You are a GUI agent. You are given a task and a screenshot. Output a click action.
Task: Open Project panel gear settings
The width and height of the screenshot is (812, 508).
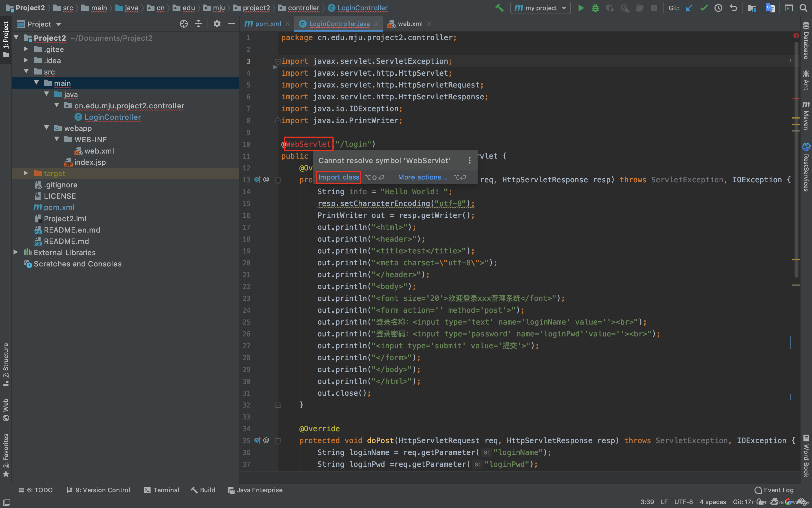217,24
